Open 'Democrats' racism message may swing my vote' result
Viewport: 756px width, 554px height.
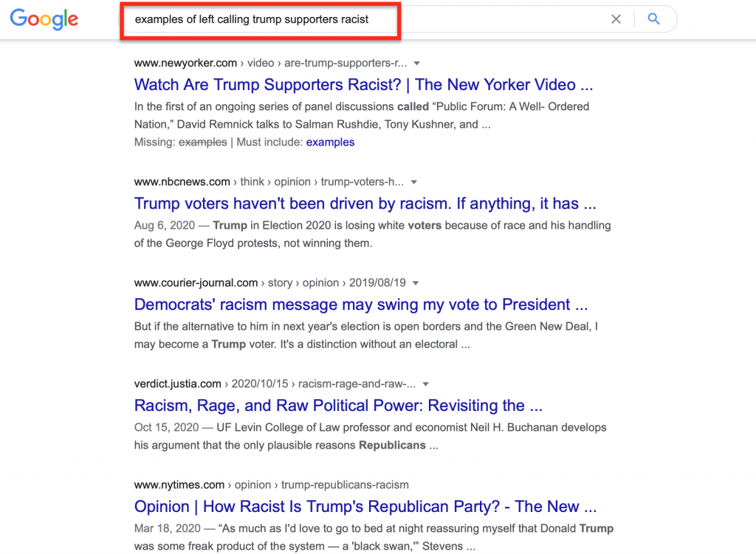(360, 305)
